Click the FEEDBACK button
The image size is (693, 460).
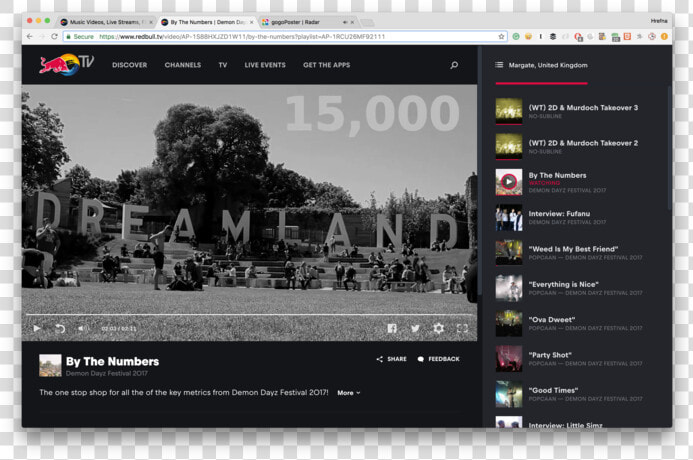coord(438,359)
